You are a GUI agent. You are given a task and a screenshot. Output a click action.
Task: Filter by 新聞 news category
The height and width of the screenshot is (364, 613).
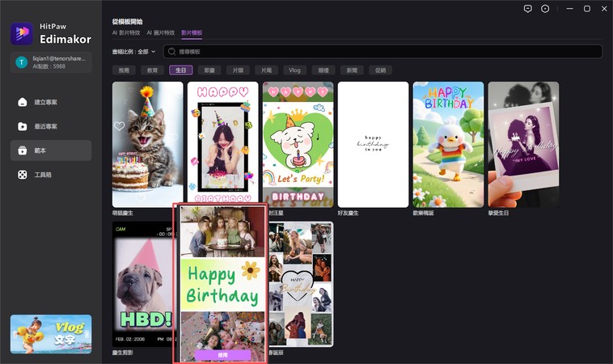point(352,70)
